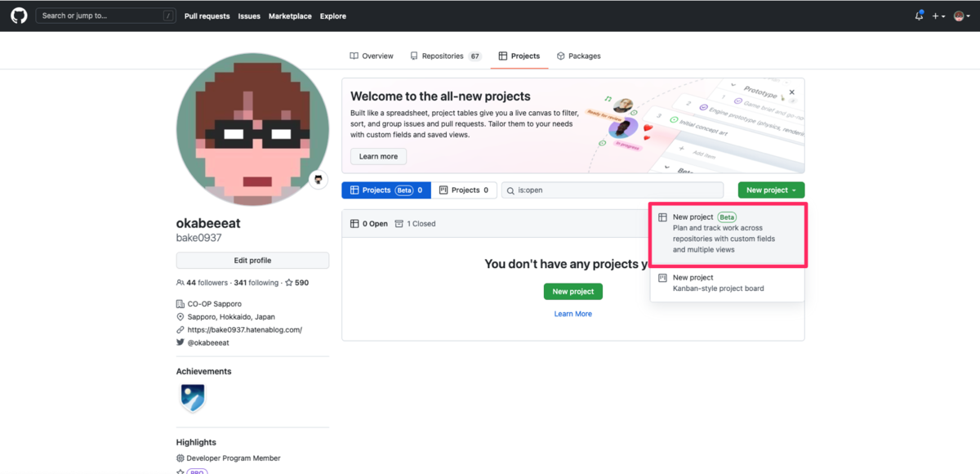Screen dimensions: 980x474
Task: Click the centered green New project button
Action: (x=573, y=292)
